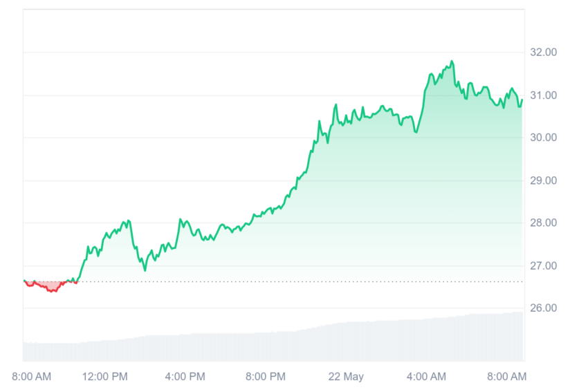Select the 12:00 PM time label
This screenshot has height=392, width=588.
pyautogui.click(x=104, y=376)
